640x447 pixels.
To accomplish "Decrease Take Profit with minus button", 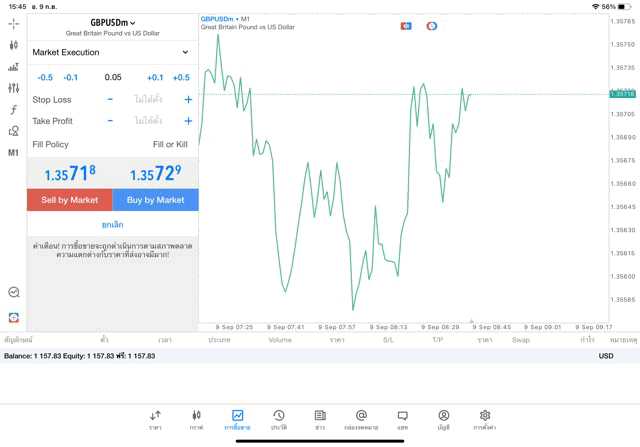I will 110,121.
